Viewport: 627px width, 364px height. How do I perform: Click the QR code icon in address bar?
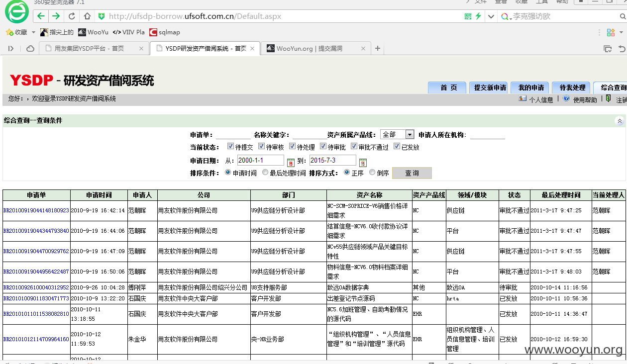coord(468,16)
